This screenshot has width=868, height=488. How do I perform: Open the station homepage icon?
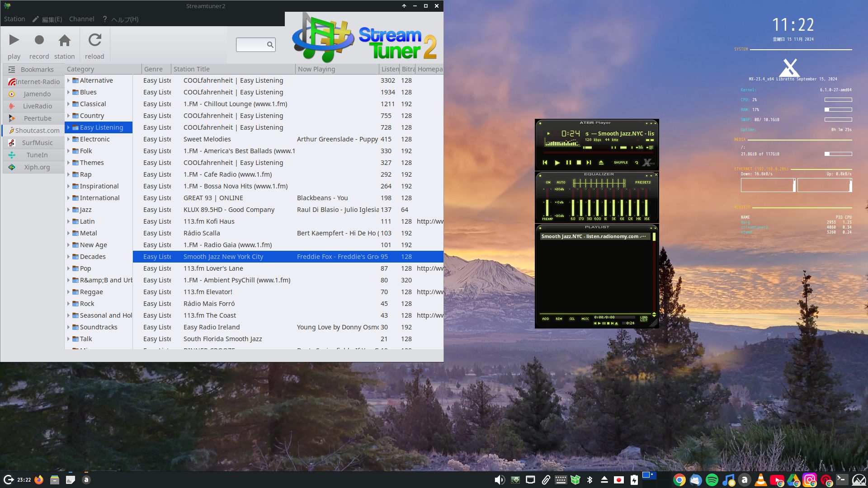pyautogui.click(x=65, y=40)
